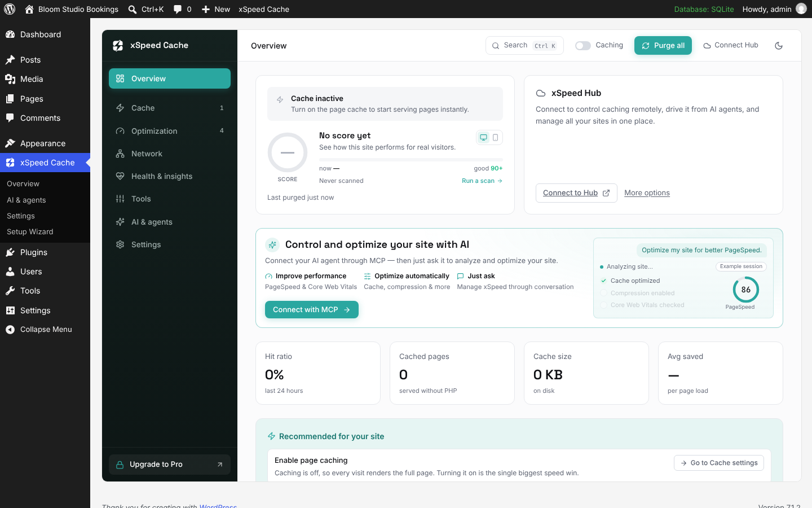The height and width of the screenshot is (508, 812).
Task: Click the Hit ratio stat card
Action: [318, 373]
